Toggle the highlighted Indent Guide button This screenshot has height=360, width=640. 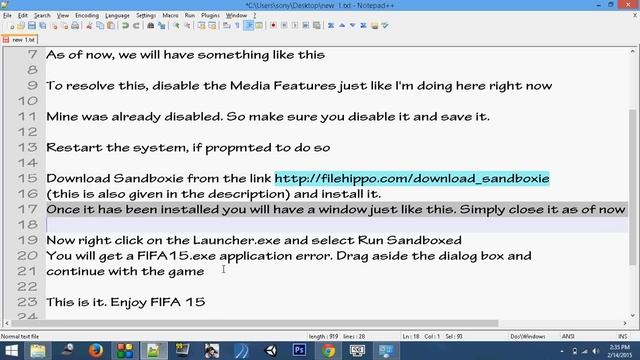248,26
